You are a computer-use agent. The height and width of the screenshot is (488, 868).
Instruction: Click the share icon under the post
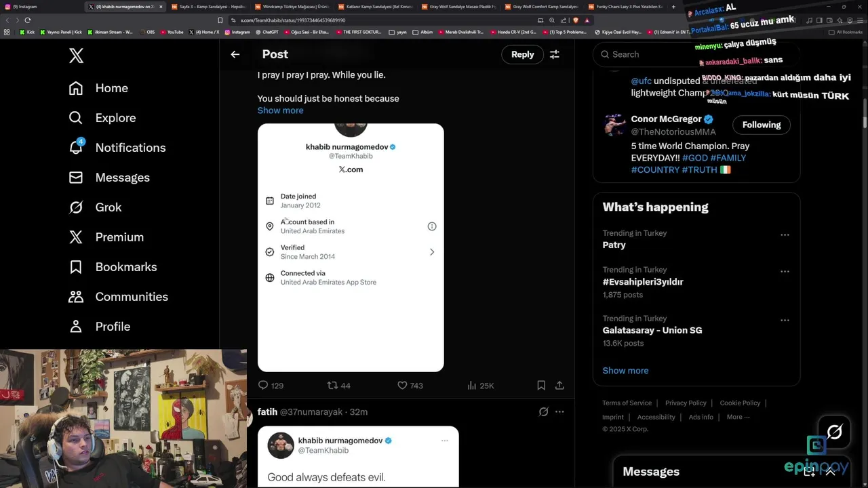click(559, 385)
